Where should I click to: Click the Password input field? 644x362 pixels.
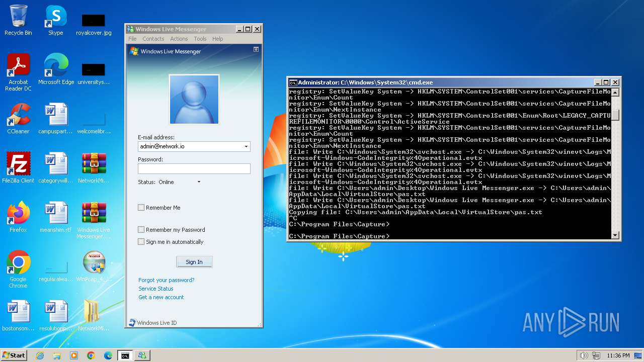[x=194, y=168]
